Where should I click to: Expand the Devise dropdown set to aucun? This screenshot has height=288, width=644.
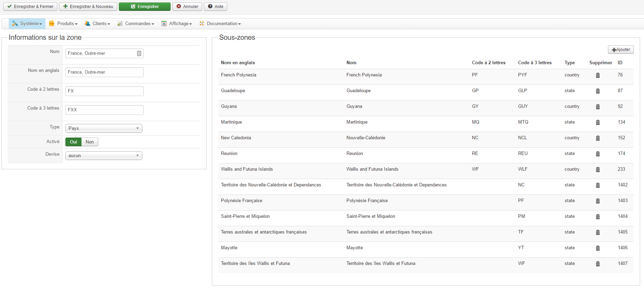[x=103, y=156]
